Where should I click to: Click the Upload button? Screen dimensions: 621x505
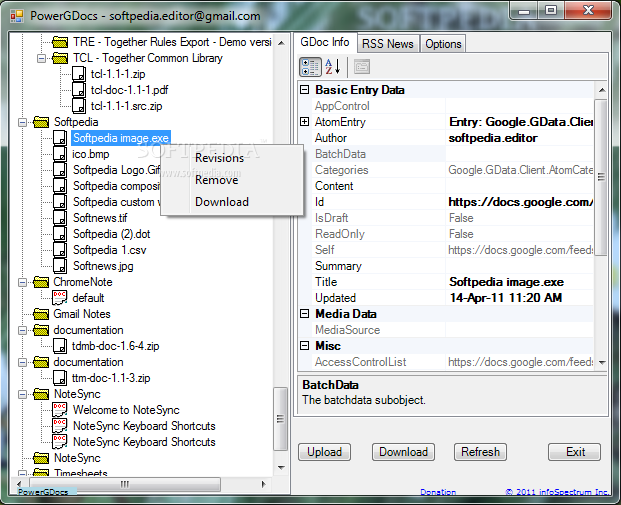(x=324, y=452)
